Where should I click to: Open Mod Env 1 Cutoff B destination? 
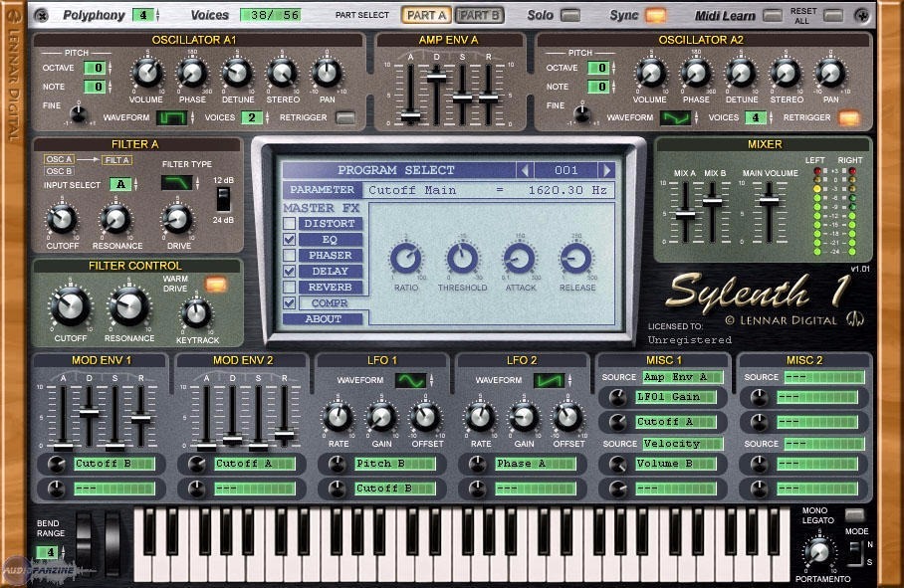[x=114, y=464]
